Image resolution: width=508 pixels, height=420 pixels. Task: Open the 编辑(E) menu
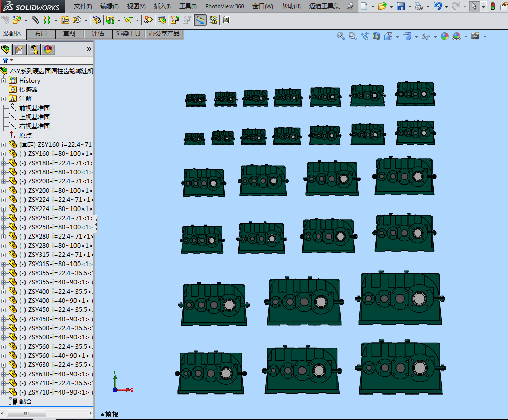tap(110, 6)
